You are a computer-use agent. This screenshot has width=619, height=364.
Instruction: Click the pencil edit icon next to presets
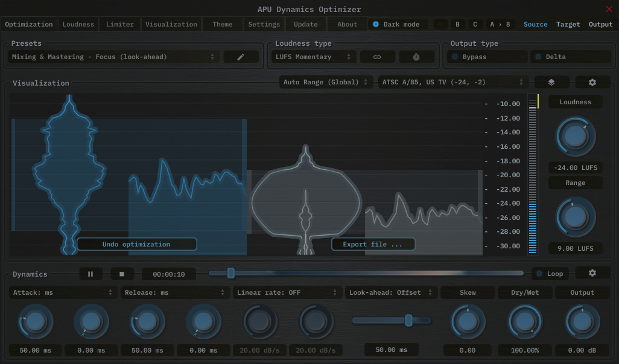pyautogui.click(x=241, y=56)
